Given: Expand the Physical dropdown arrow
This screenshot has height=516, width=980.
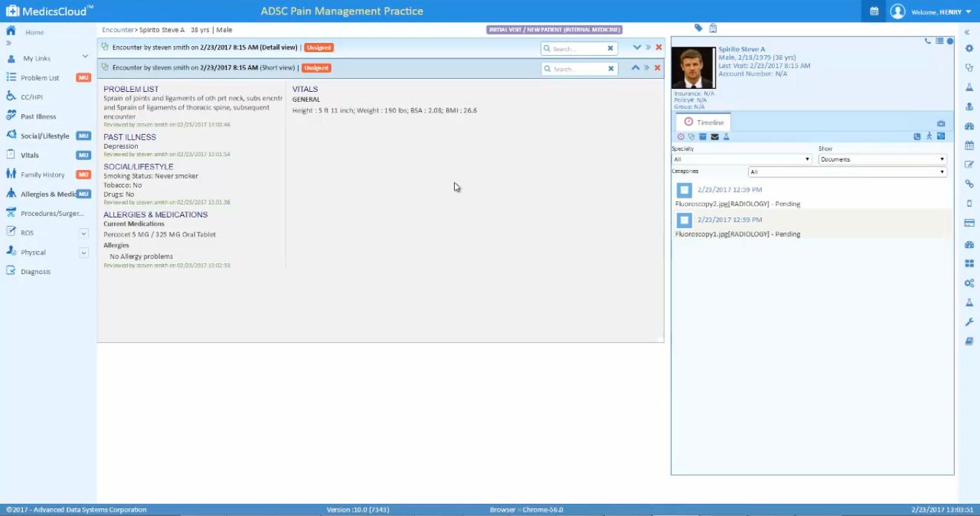Looking at the screenshot, I should click(x=84, y=253).
